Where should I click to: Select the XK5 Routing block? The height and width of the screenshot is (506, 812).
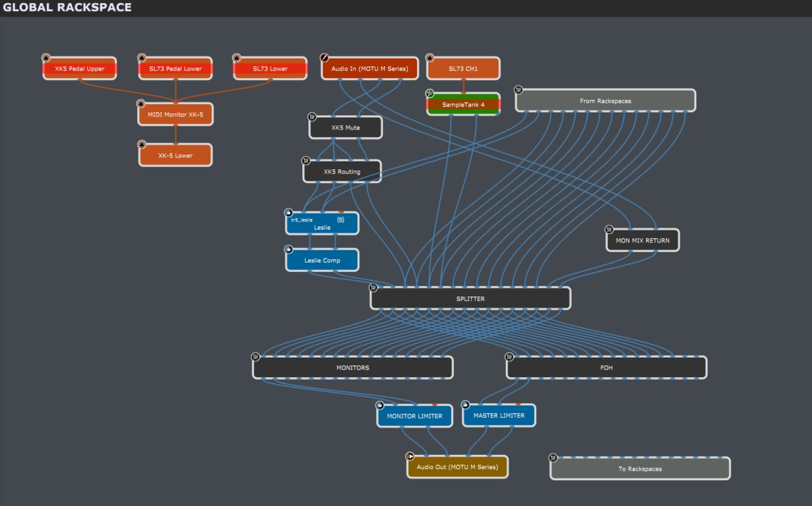[x=342, y=172]
